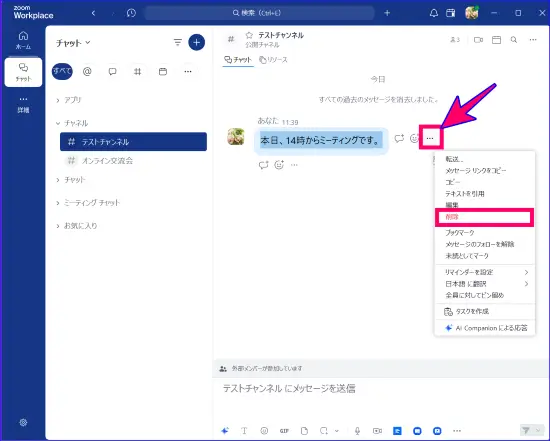This screenshot has height=441, width=550.
Task: Expand the お気に入り section
Action: pos(77,226)
